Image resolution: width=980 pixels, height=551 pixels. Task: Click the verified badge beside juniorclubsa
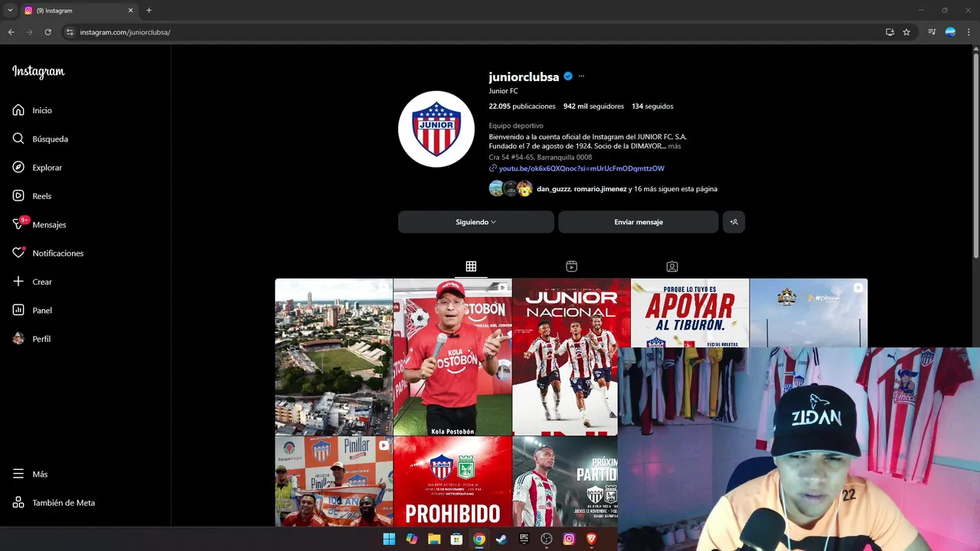click(x=568, y=77)
